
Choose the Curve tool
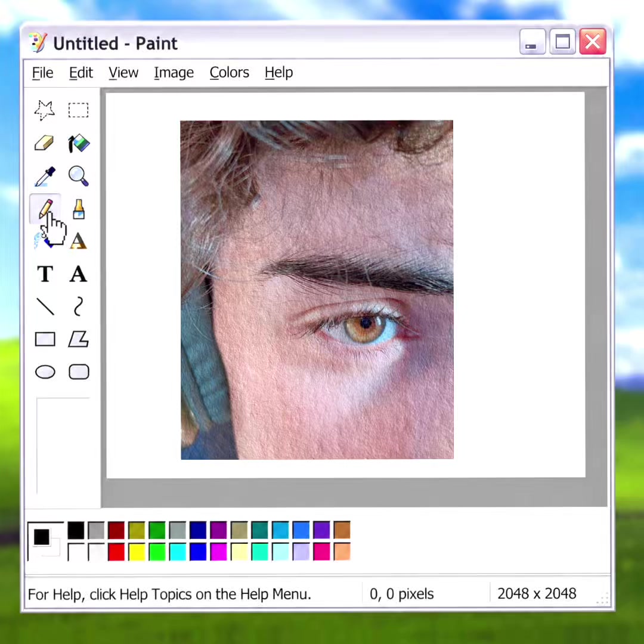[x=79, y=306]
